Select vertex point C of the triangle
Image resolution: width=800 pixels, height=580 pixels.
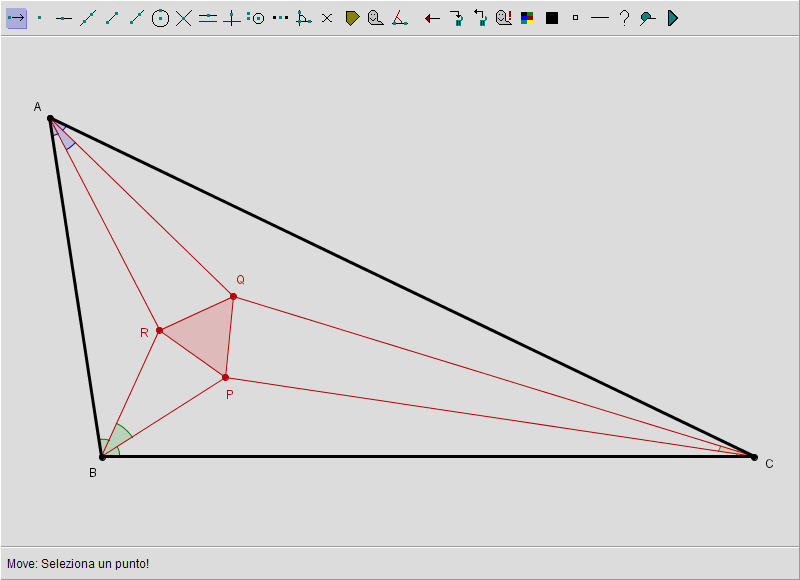click(754, 457)
